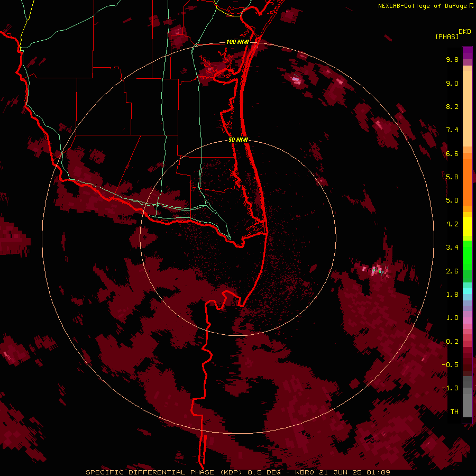Click the 0.2 color scale label

click(452, 342)
